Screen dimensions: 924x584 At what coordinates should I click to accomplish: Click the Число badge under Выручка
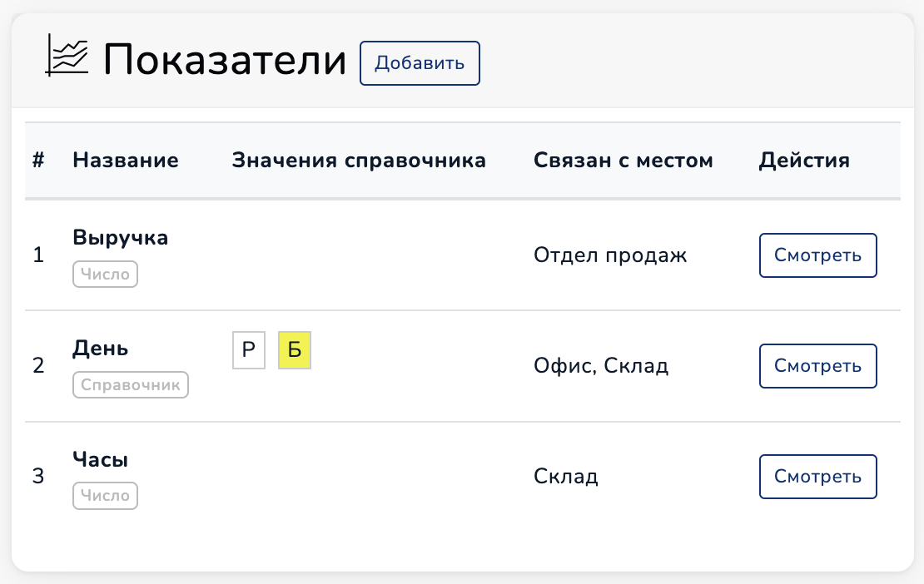tap(105, 275)
